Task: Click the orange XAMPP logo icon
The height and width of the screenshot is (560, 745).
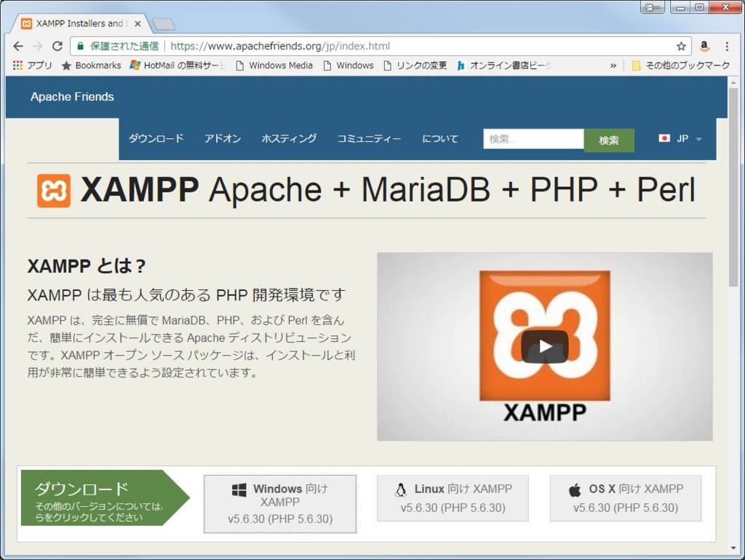Action: pos(54,191)
